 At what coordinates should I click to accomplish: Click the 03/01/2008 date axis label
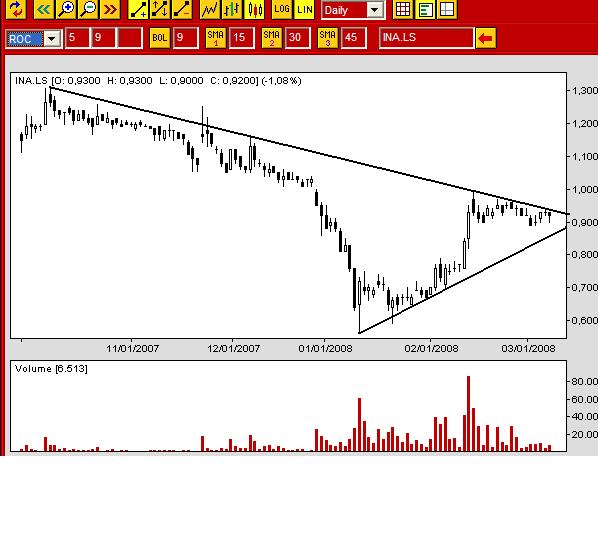(x=528, y=348)
